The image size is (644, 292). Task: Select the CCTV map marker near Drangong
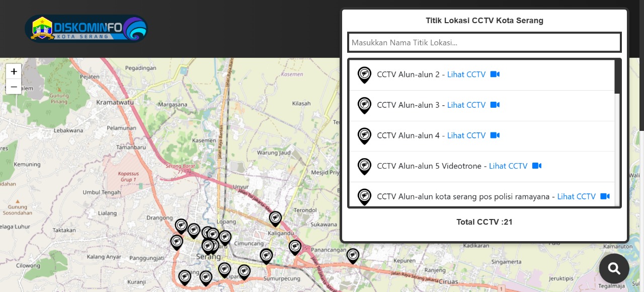[181, 226]
